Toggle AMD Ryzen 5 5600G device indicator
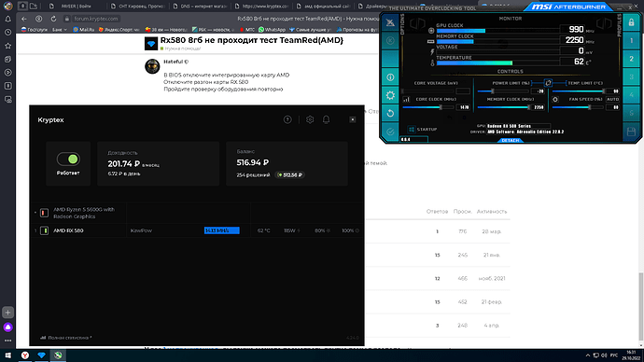Screen dimensions: 644x362 (45, 213)
